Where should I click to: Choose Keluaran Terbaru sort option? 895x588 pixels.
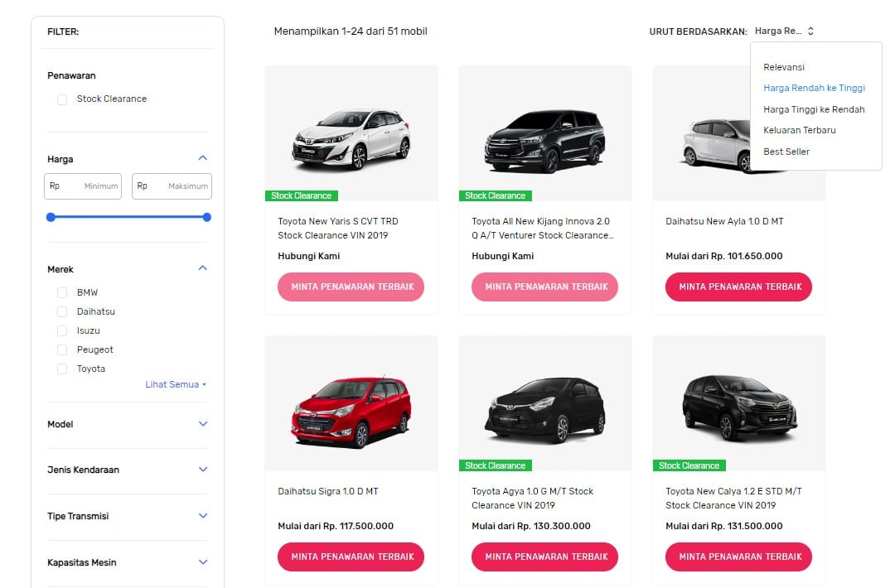coord(799,130)
